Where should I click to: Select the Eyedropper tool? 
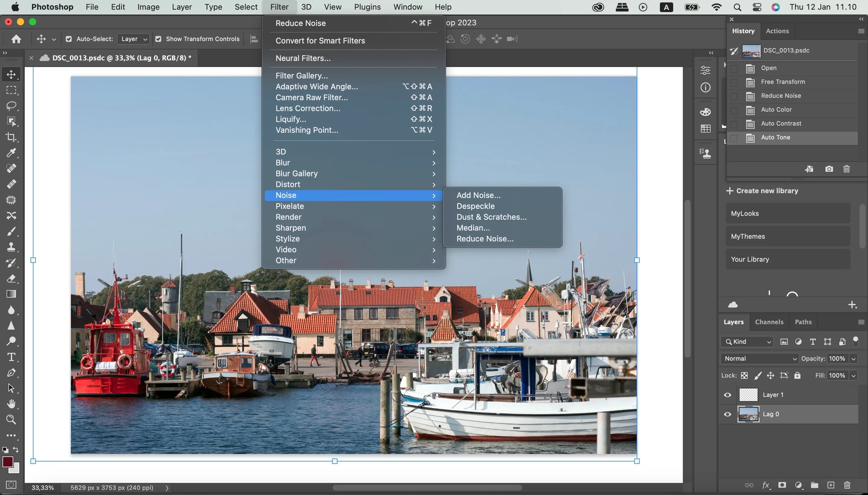pyautogui.click(x=11, y=153)
